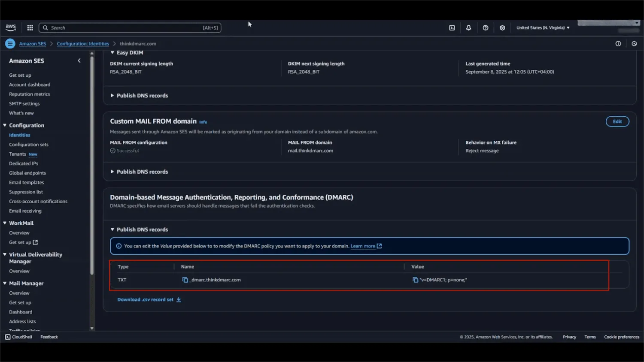This screenshot has width=644, height=362.
Task: Open the Info link beside Custom MAIL FROM domain
Action: [x=203, y=122]
